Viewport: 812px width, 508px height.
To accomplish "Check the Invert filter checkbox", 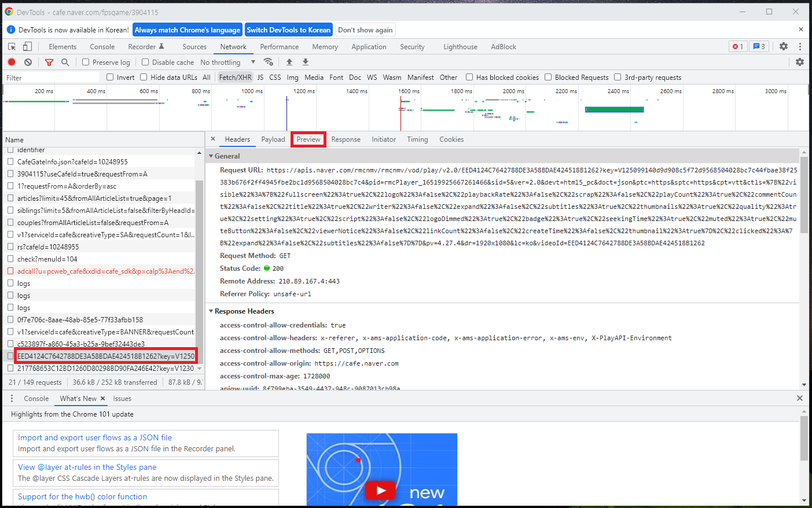I will coord(110,77).
